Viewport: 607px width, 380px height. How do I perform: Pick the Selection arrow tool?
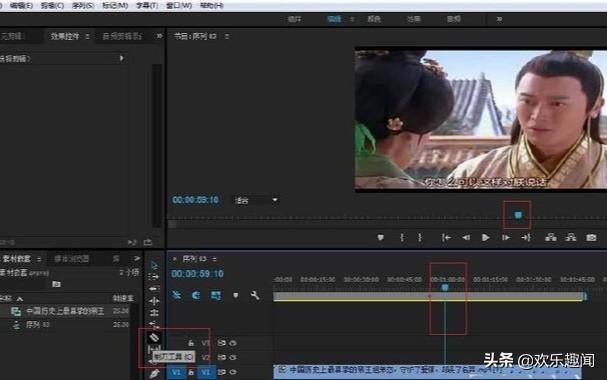pyautogui.click(x=154, y=265)
